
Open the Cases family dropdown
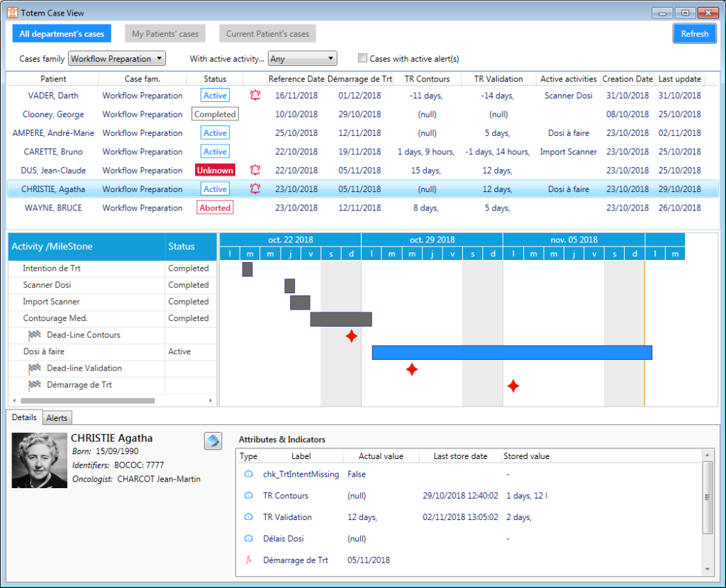pos(117,59)
